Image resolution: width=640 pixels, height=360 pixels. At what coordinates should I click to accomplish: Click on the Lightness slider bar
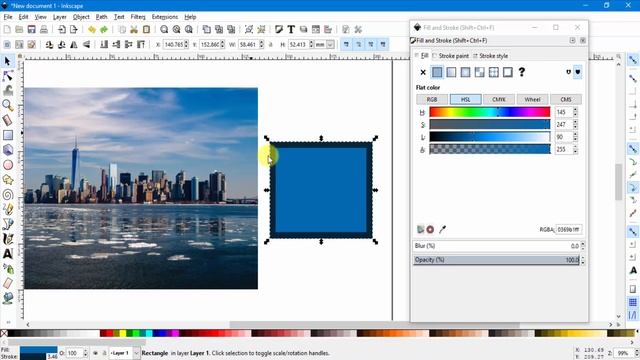click(490, 137)
